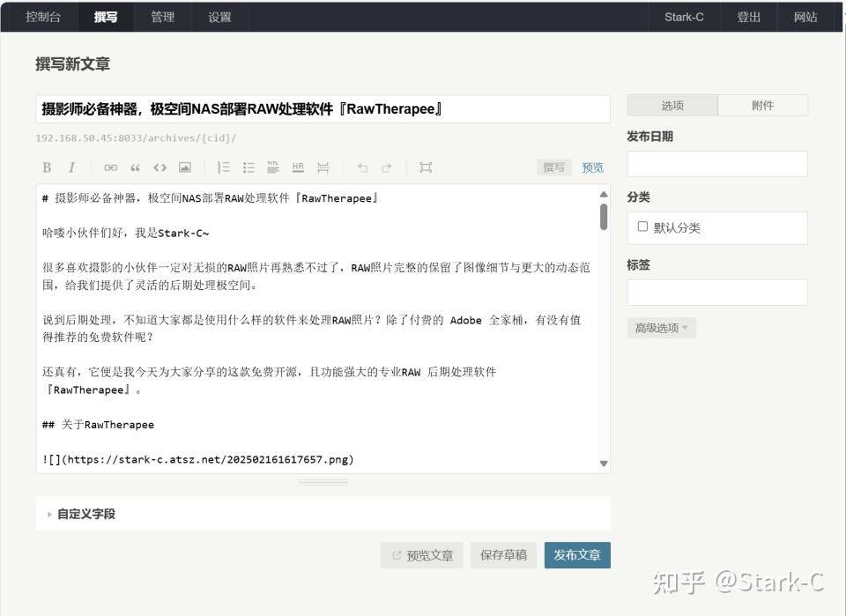Click the '哈喽小伙伴们好' greeting line
Viewport: 846px width, 616px height.
pos(126,233)
